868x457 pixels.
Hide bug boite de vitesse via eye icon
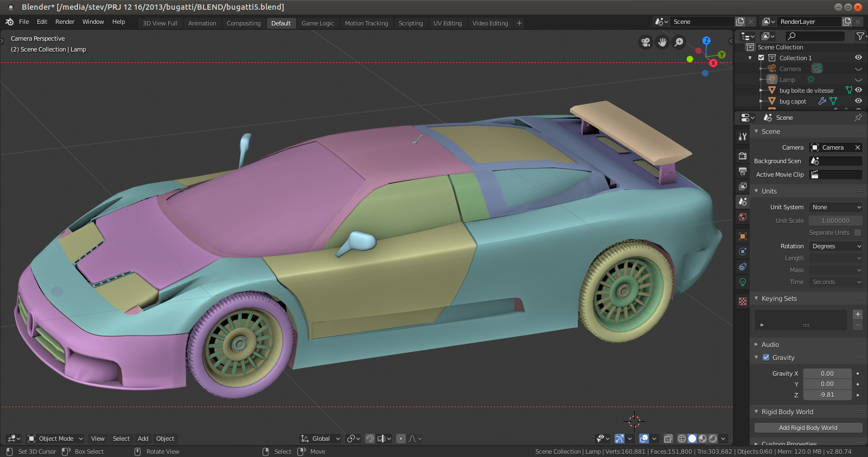point(858,90)
